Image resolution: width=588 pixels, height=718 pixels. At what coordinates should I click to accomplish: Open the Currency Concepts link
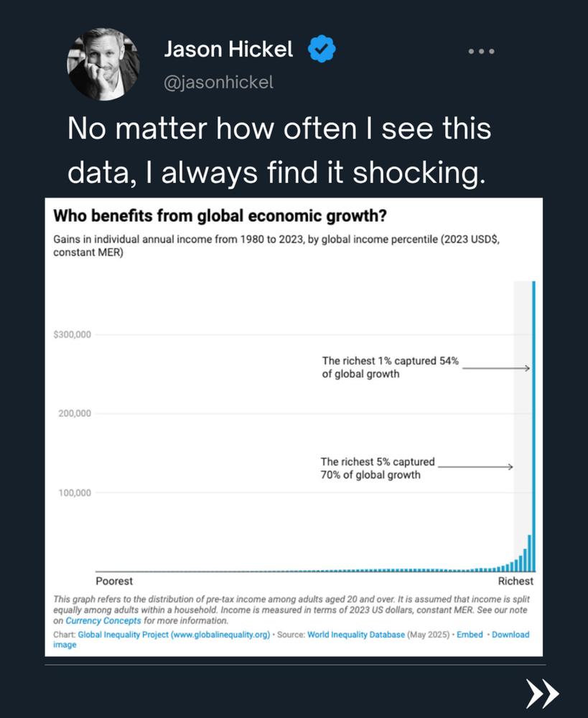(103, 620)
